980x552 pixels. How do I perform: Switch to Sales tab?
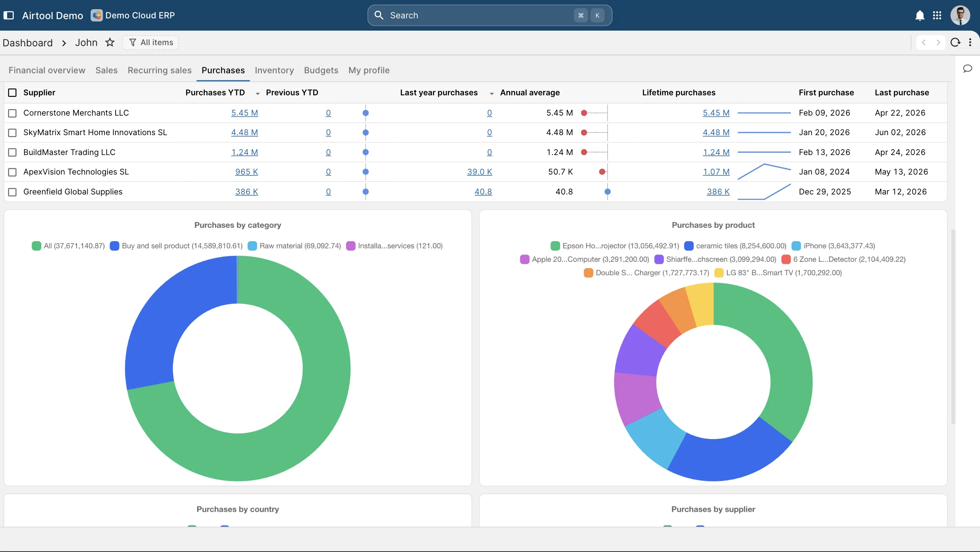point(106,70)
